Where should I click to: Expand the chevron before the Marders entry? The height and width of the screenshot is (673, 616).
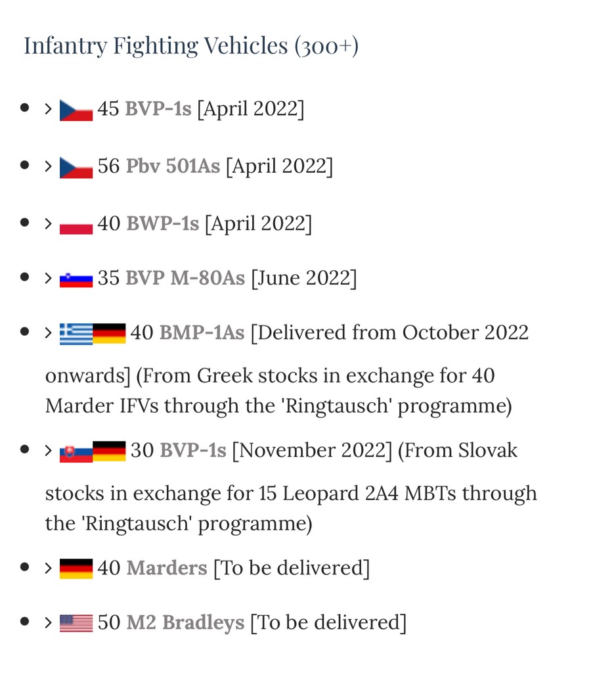pyautogui.click(x=48, y=568)
